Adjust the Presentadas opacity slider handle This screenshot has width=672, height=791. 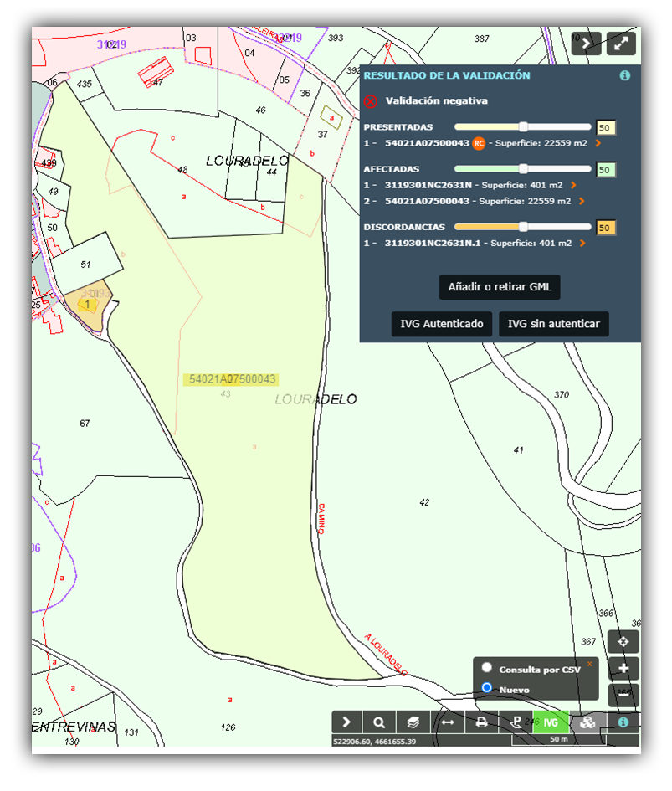pyautogui.click(x=523, y=127)
